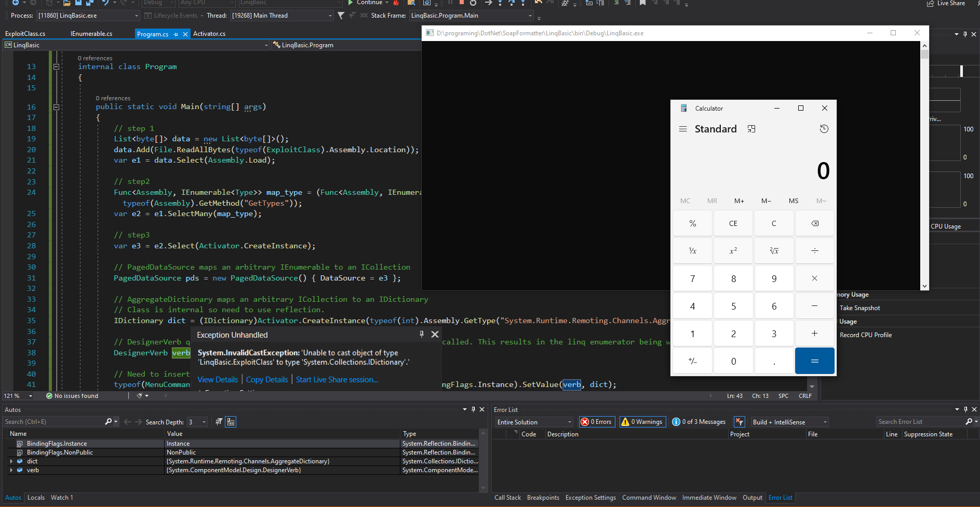Toggle Calculator keep-on-top icon
980x507 pixels.
751,129
